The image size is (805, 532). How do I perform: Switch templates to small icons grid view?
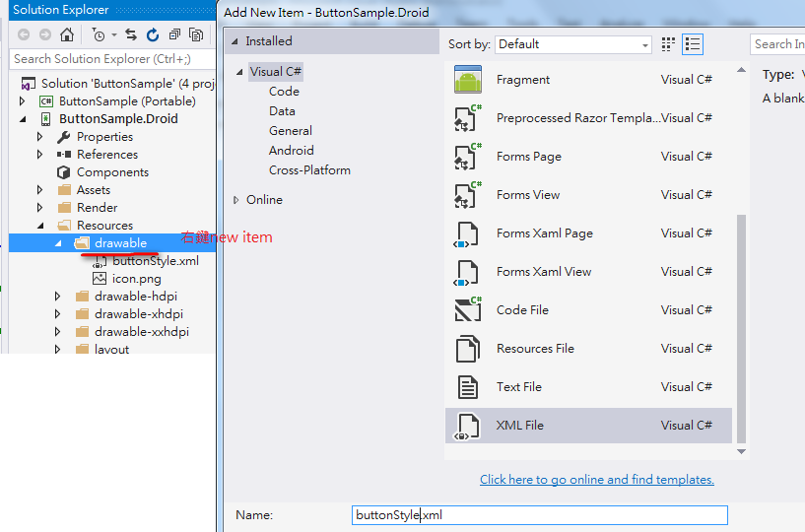669,44
